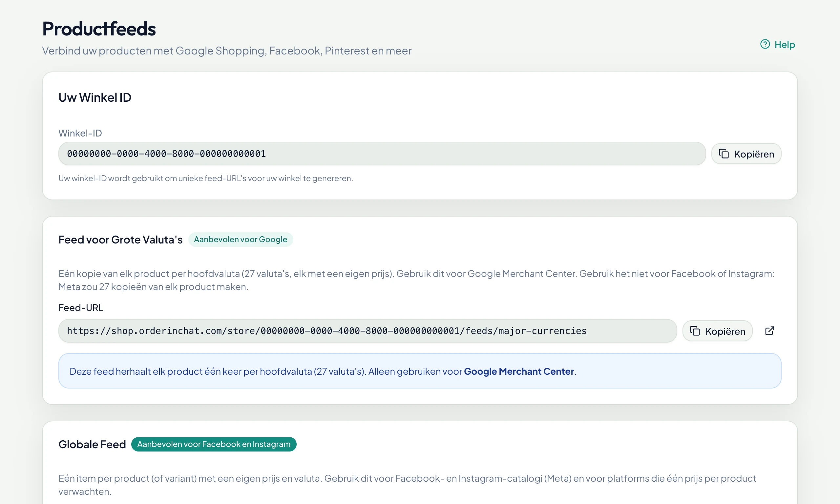Viewport: 840px width, 504px height.
Task: Click 'Aanbevolen voor Facebook en Instagram' badge
Action: pyautogui.click(x=214, y=444)
